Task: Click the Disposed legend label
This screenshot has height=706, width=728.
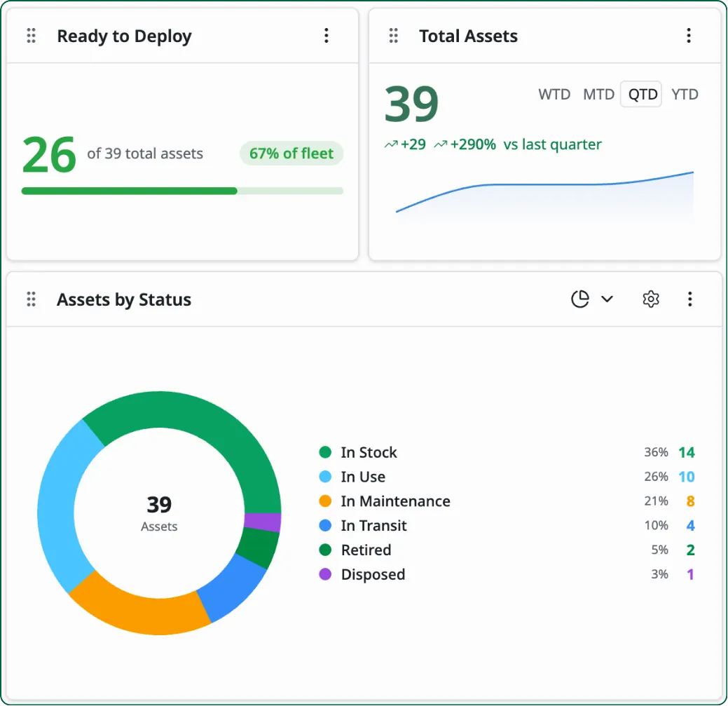Action: 373,574
